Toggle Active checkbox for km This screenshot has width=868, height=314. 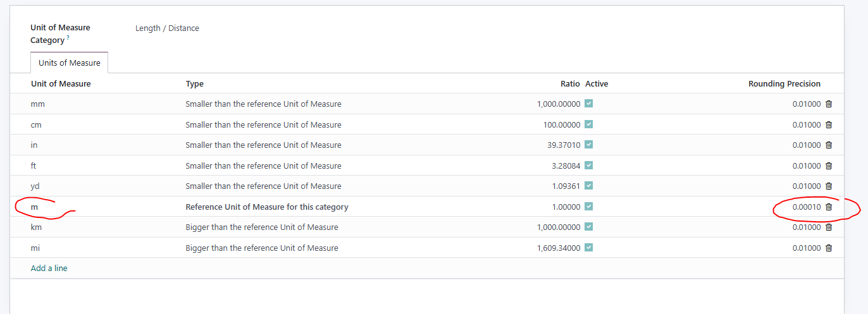click(589, 227)
